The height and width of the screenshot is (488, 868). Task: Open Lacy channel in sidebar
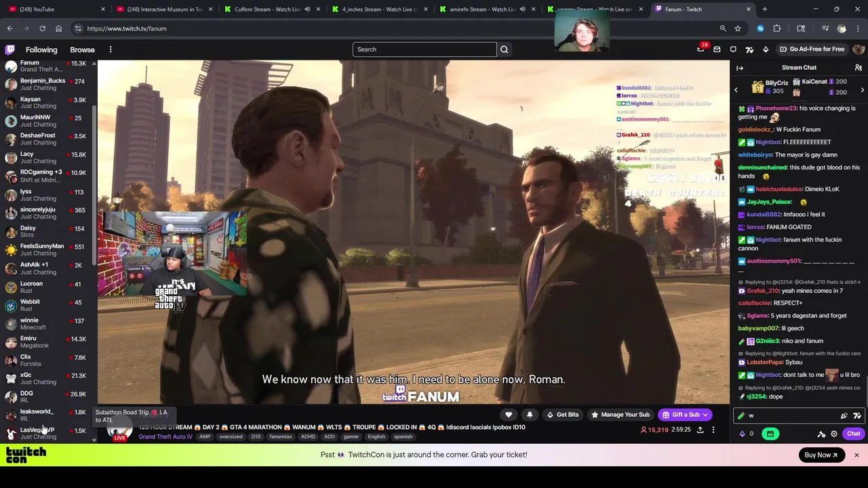pyautogui.click(x=46, y=157)
